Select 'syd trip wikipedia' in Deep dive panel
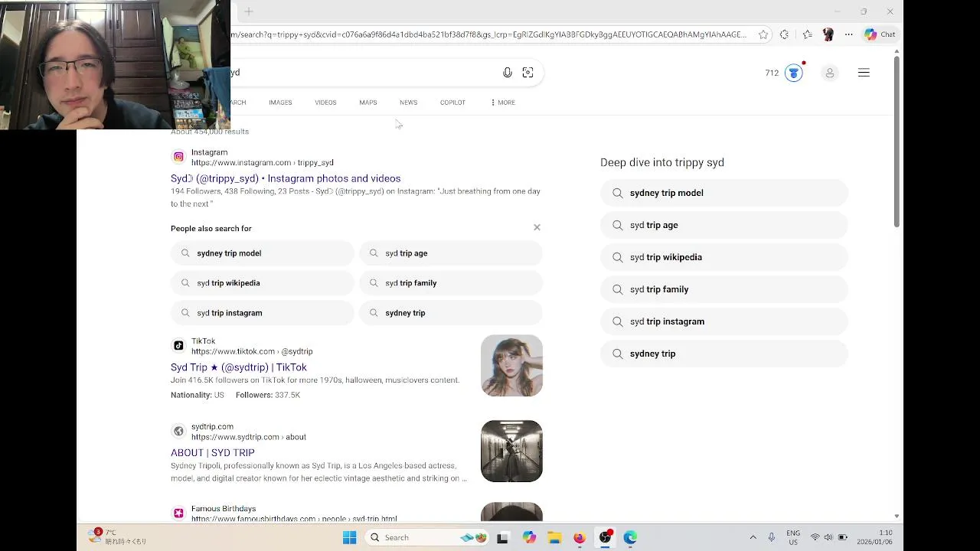Screen dimensions: 980x551 point(724,257)
